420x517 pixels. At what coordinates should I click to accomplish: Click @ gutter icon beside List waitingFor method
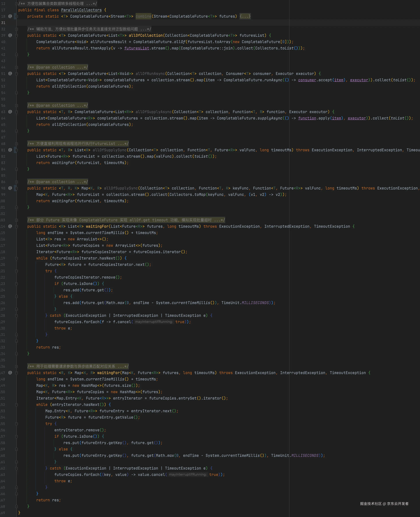point(10,226)
